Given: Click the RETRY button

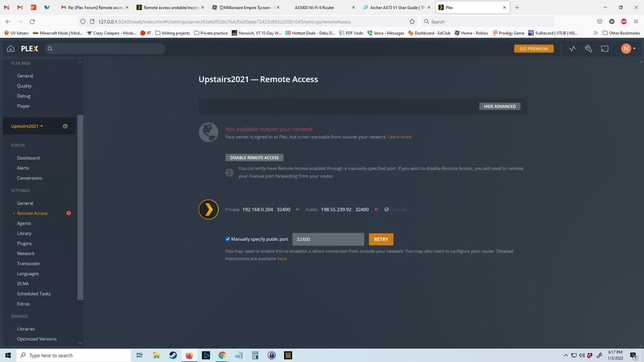Looking at the screenshot, I should tap(381, 239).
